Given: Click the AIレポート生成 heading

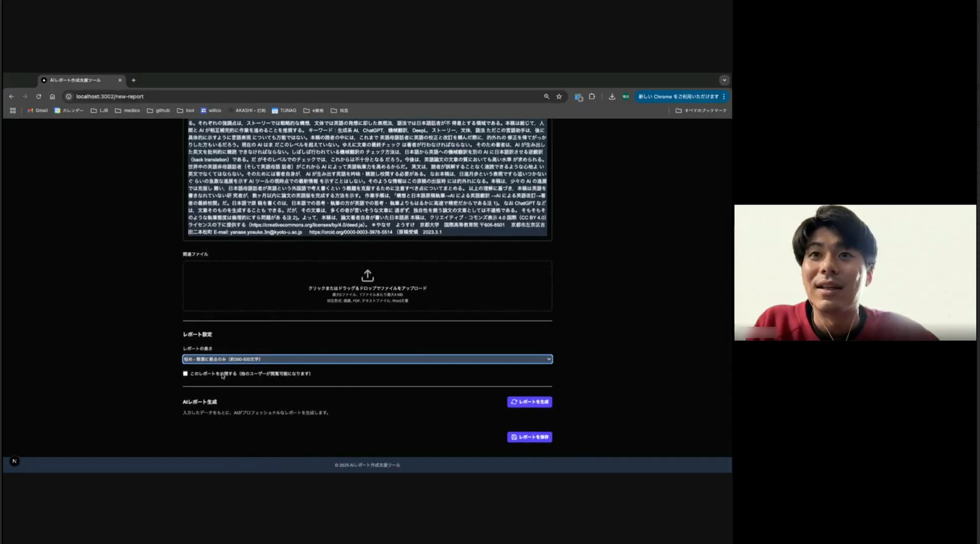Looking at the screenshot, I should tap(200, 402).
